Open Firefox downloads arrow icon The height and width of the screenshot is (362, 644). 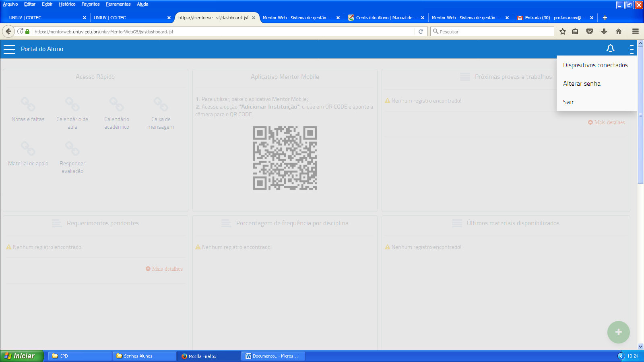coord(604,31)
